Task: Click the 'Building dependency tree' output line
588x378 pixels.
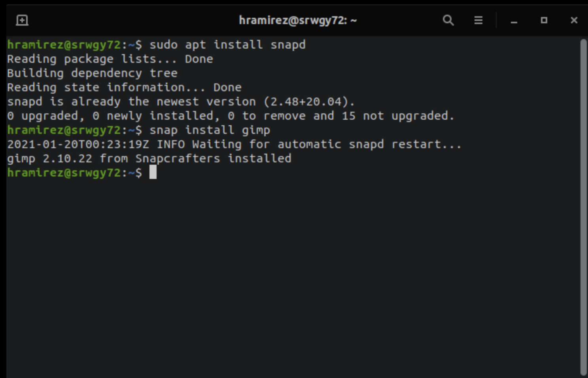Action: [x=92, y=73]
